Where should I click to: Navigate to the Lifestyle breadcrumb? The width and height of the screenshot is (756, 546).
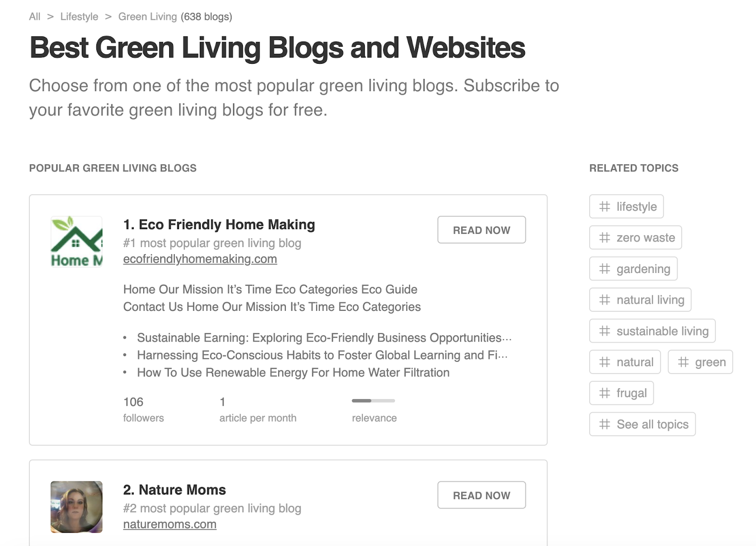79,16
